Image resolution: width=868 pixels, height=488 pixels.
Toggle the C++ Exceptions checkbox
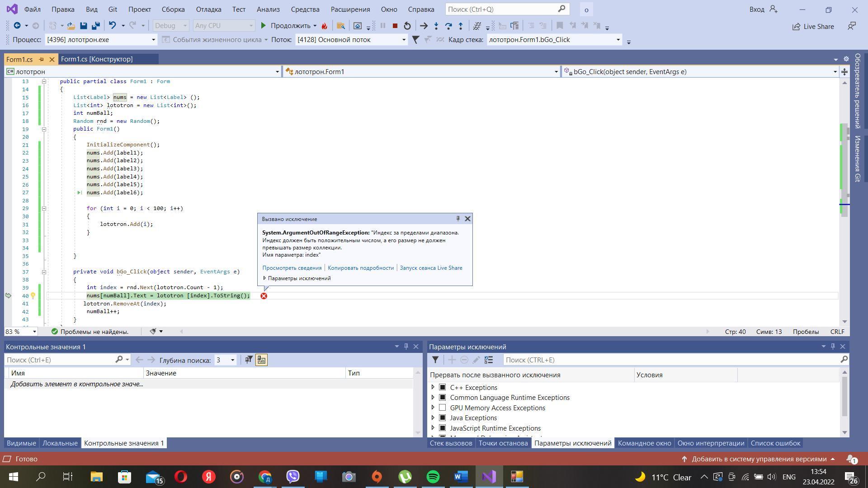click(443, 387)
